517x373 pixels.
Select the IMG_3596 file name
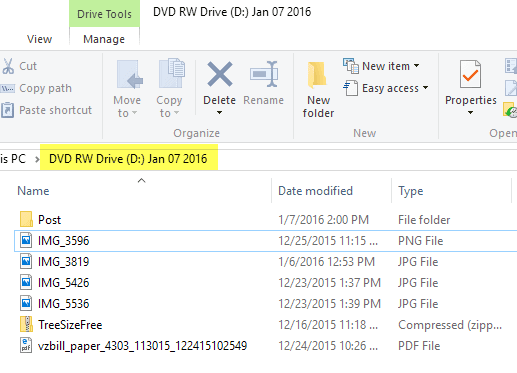(x=64, y=241)
